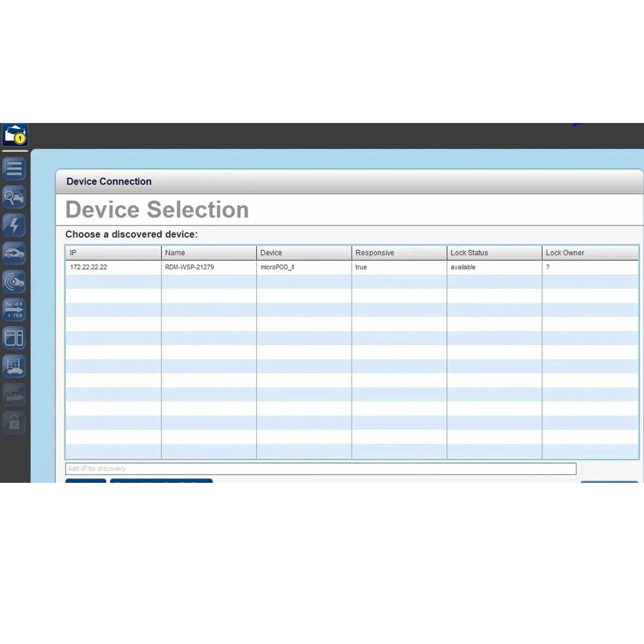Click the Rx d8 data arrow icon

click(14, 310)
